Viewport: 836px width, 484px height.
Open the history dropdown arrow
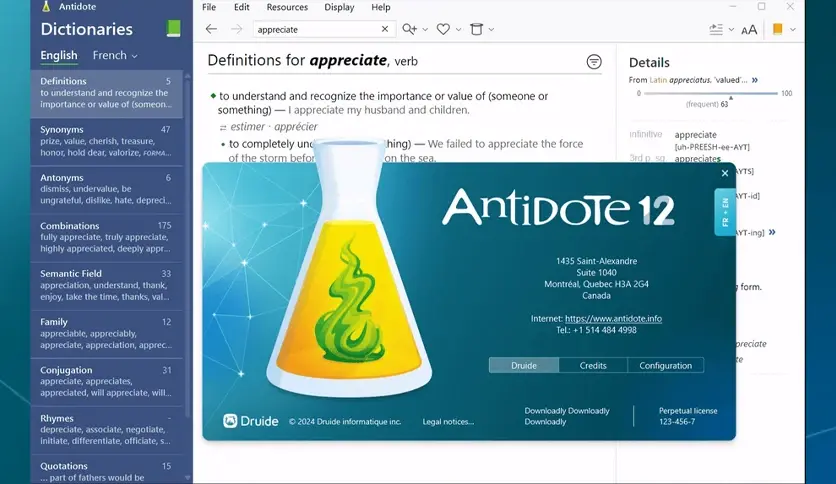(491, 30)
